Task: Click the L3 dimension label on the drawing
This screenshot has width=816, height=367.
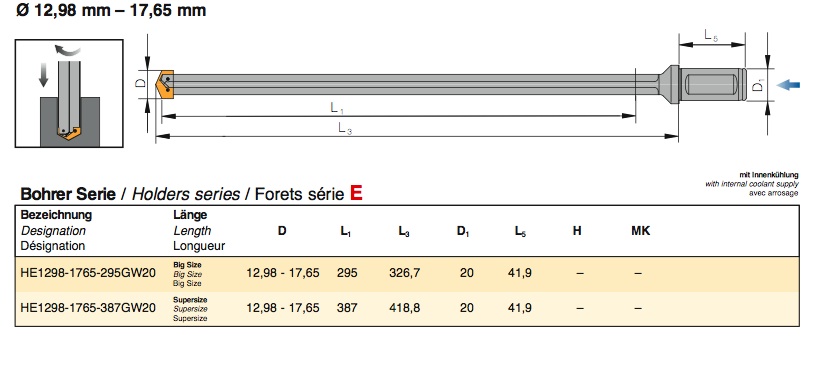Action: [x=345, y=128]
